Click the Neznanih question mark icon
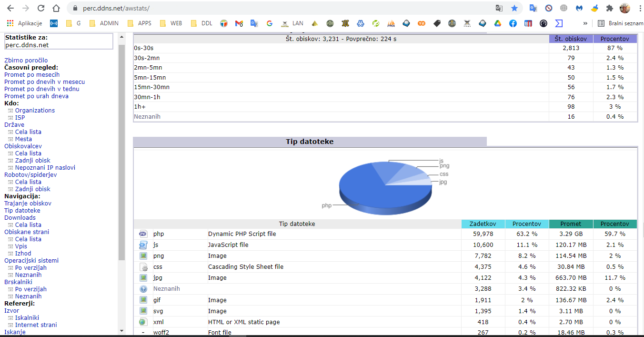The height and width of the screenshot is (337, 644). tap(143, 289)
